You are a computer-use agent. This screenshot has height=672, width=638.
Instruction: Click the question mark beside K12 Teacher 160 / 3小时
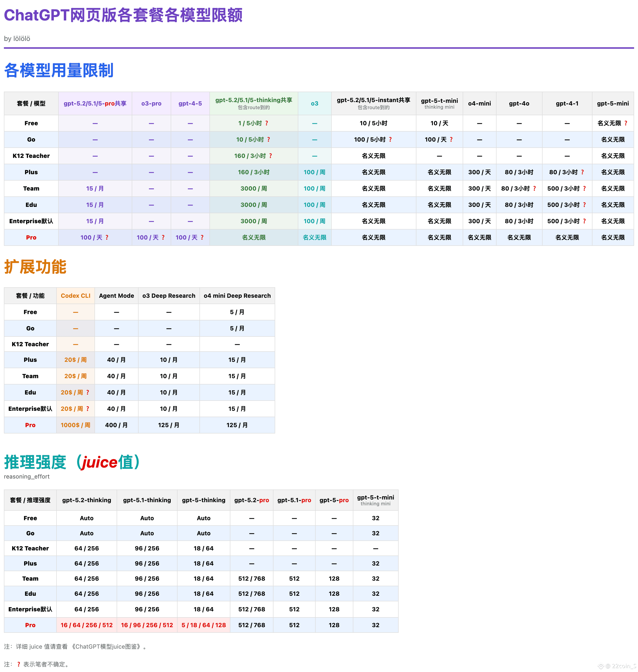(271, 156)
